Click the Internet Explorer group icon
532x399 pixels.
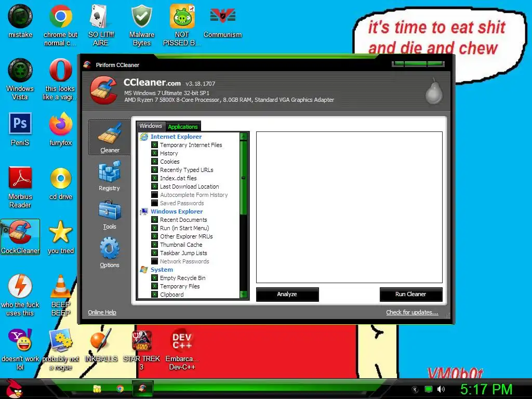tap(144, 137)
